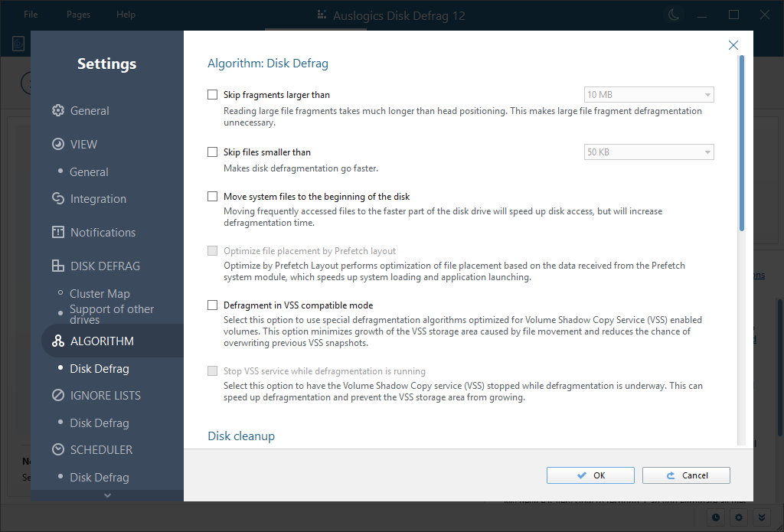Screen dimensions: 784x532
Task: Open the File menu
Action: click(x=31, y=15)
